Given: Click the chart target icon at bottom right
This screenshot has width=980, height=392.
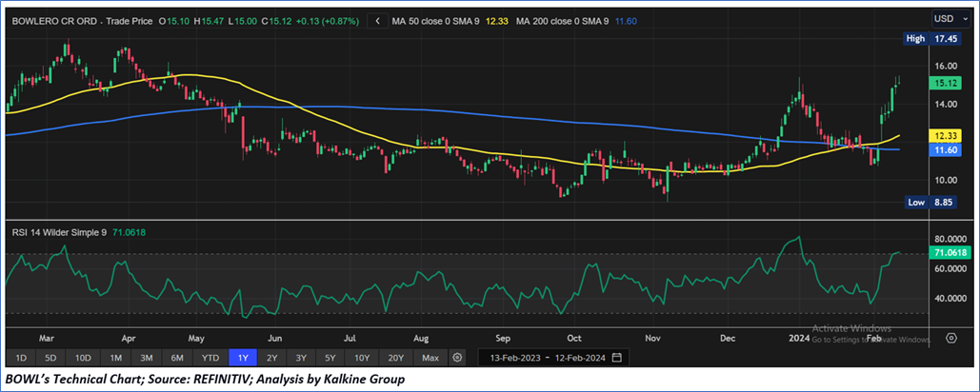Looking at the screenshot, I should coord(950,337).
